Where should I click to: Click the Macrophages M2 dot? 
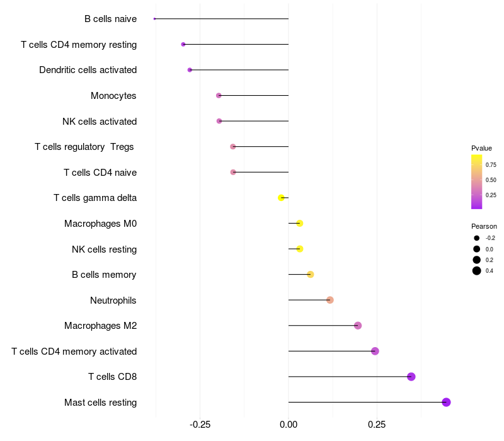(x=358, y=326)
